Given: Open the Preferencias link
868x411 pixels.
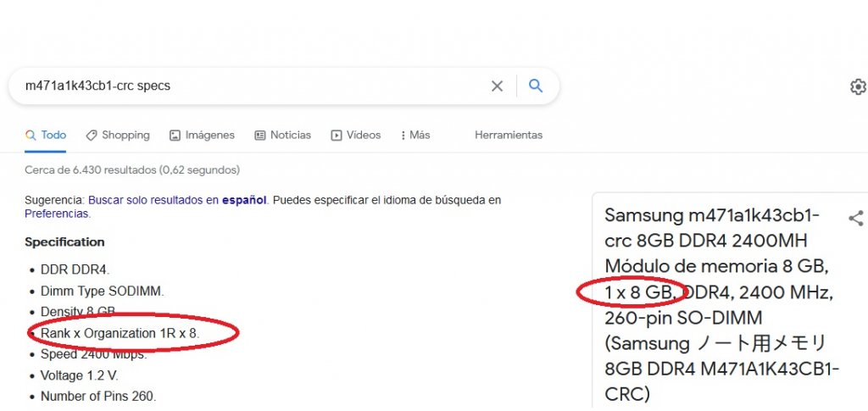Looking at the screenshot, I should pyautogui.click(x=56, y=214).
